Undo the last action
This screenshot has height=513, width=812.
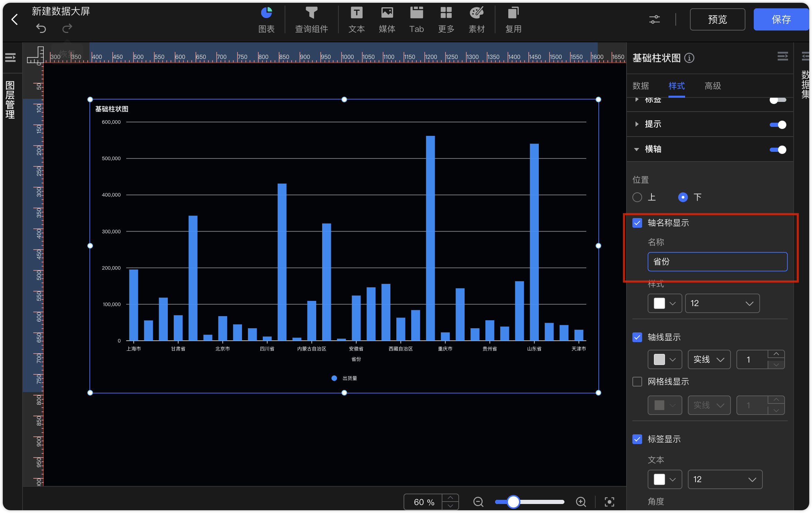tap(41, 28)
